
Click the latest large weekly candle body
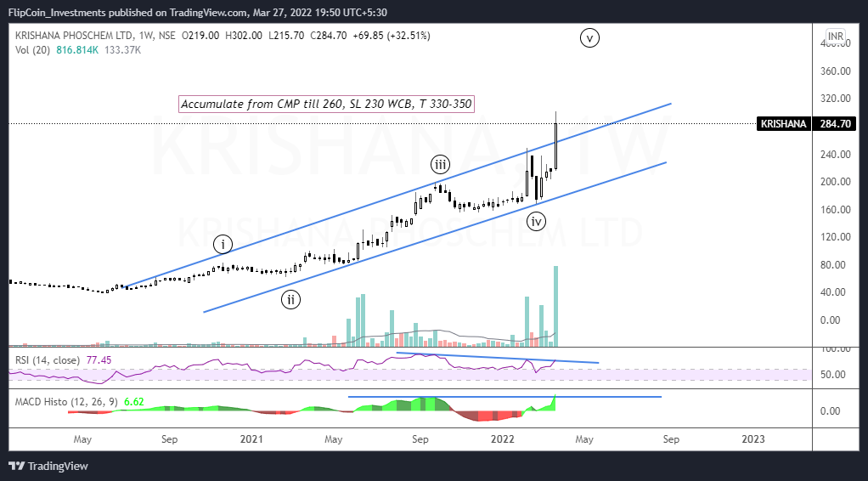(555, 146)
